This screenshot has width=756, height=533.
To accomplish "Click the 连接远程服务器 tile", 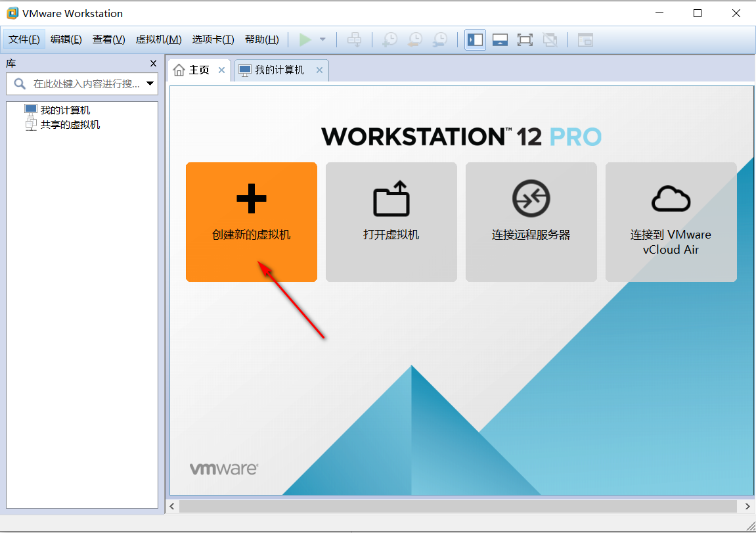I will [531, 222].
